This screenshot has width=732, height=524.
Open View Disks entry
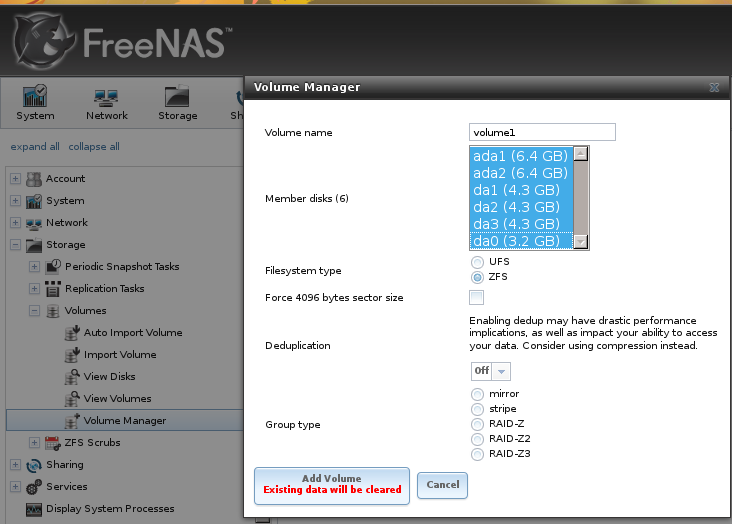coord(109,376)
